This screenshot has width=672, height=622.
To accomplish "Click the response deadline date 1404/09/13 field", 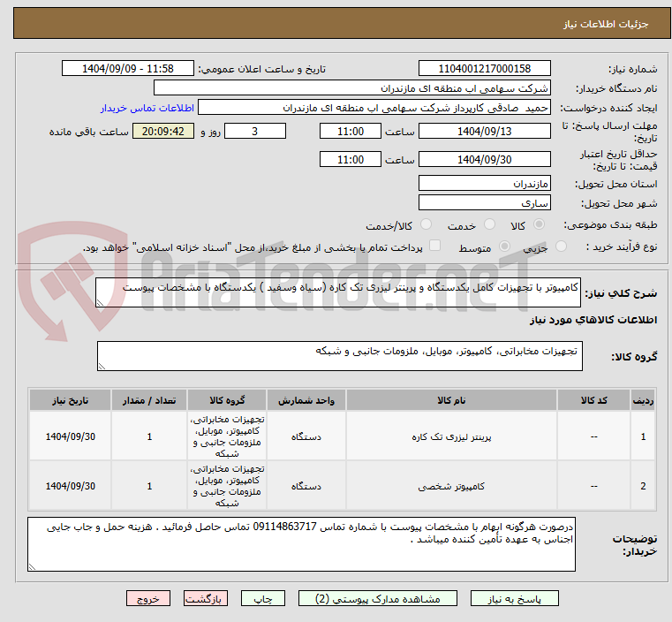I will [484, 132].
